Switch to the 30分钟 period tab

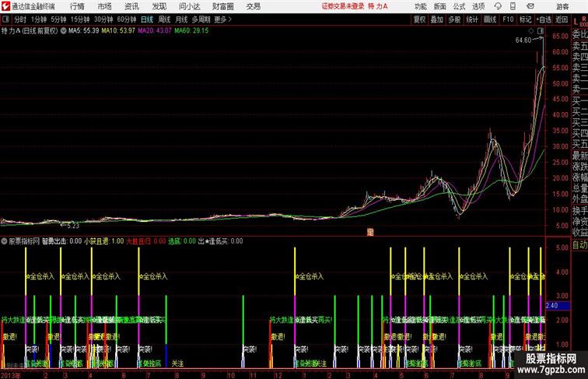103,19
